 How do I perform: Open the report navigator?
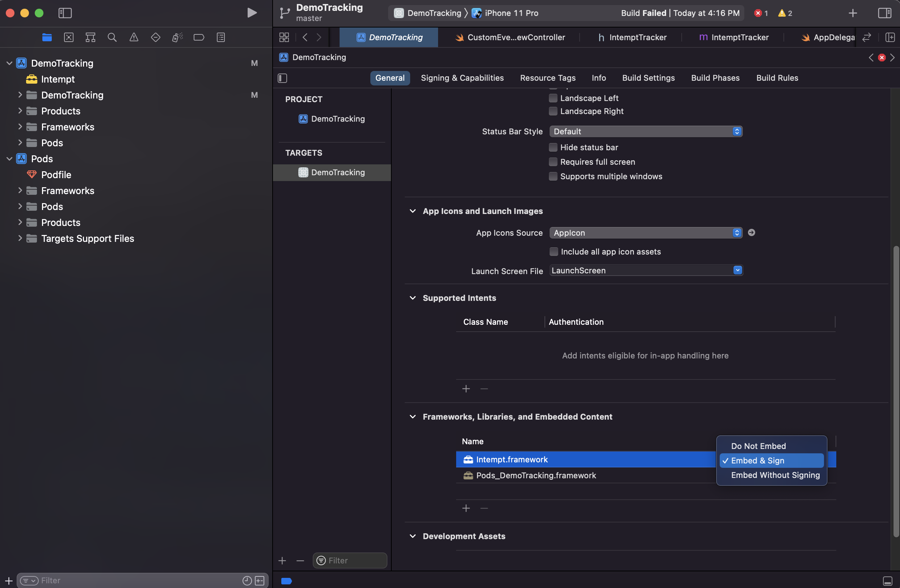pos(221,37)
